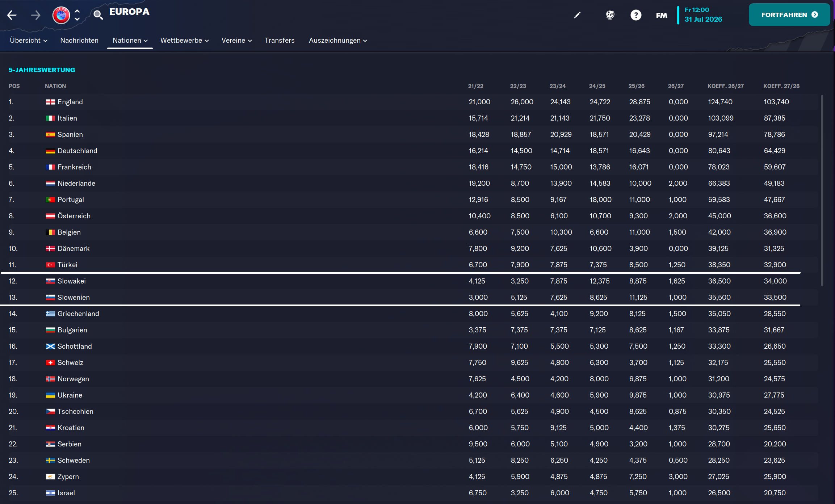This screenshot has width=835, height=504.
Task: Click the forward navigation arrow
Action: (35, 15)
